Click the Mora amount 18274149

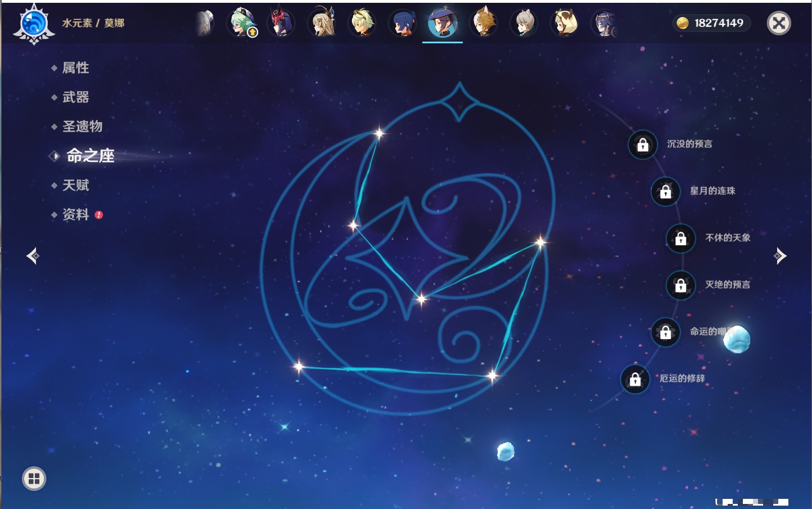click(719, 23)
